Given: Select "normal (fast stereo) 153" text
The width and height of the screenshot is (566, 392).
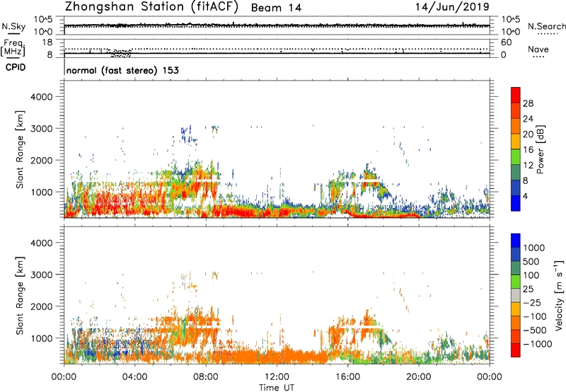Looking at the screenshot, I should [122, 70].
